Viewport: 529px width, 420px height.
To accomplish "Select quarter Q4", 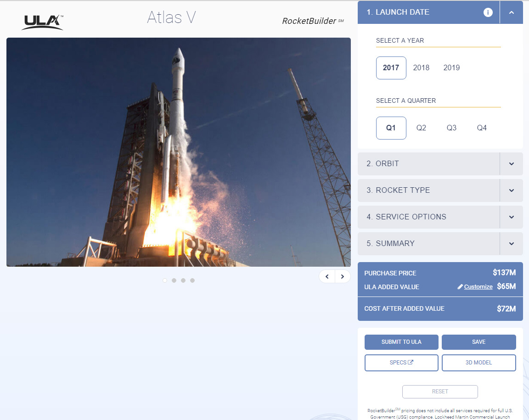I will [x=482, y=128].
